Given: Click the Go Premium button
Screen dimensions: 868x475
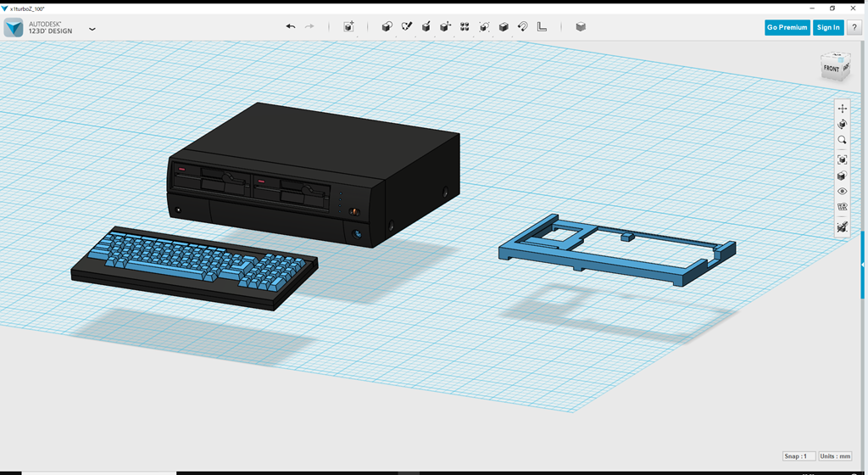Looking at the screenshot, I should click(x=787, y=27).
